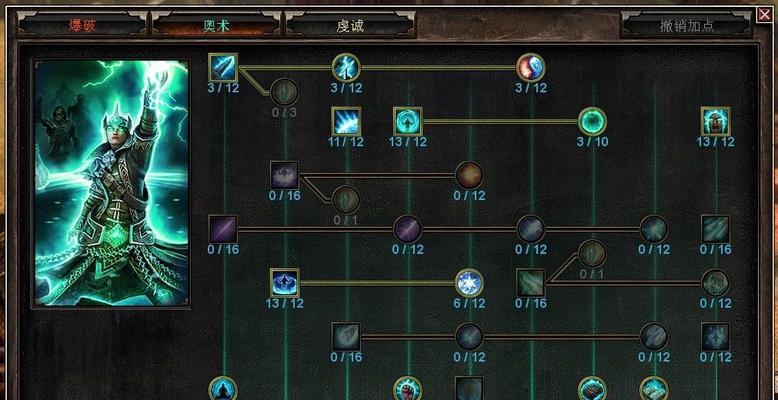Select the purple cloud square skill showing 0 / 16
The image size is (778, 400).
click(284, 175)
